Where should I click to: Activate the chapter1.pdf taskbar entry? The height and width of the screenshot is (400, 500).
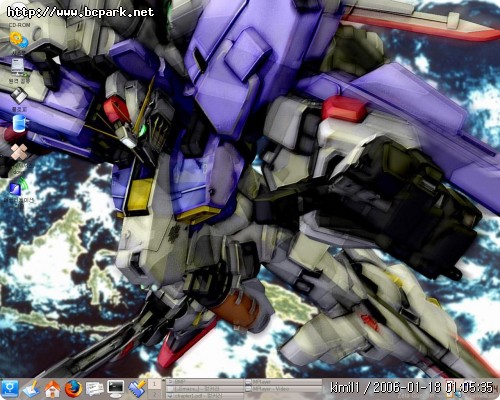click(205, 396)
